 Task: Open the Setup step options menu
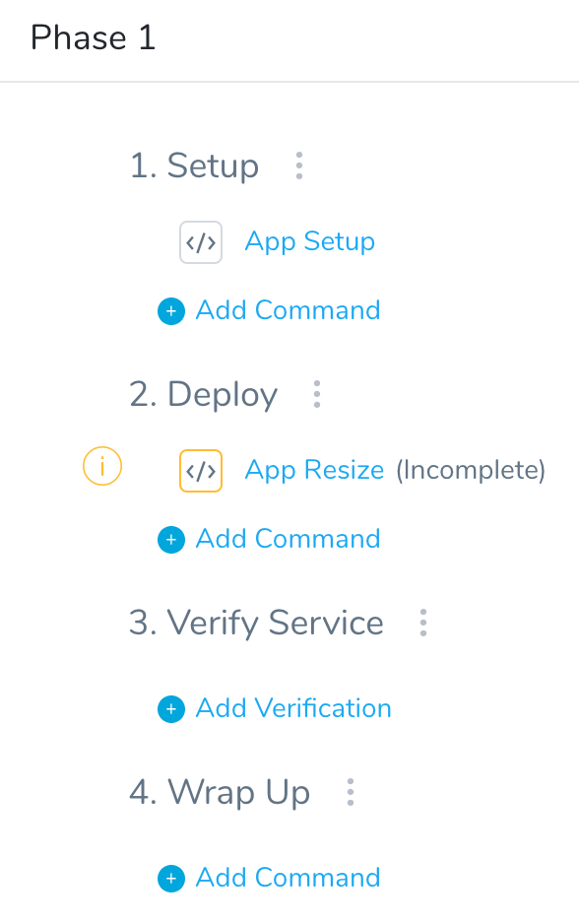[299, 165]
